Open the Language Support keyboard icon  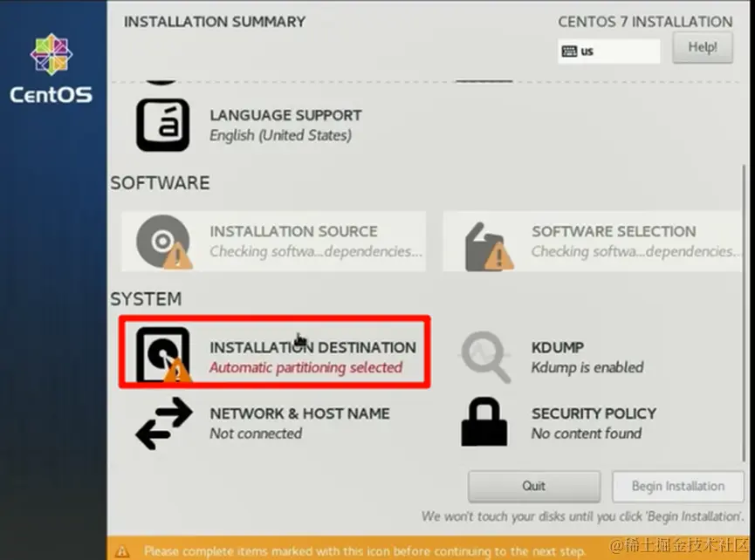(162, 125)
